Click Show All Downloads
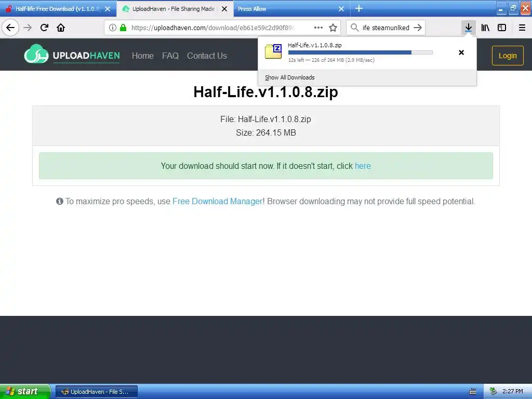Image resolution: width=532 pixels, height=399 pixels. [x=290, y=77]
